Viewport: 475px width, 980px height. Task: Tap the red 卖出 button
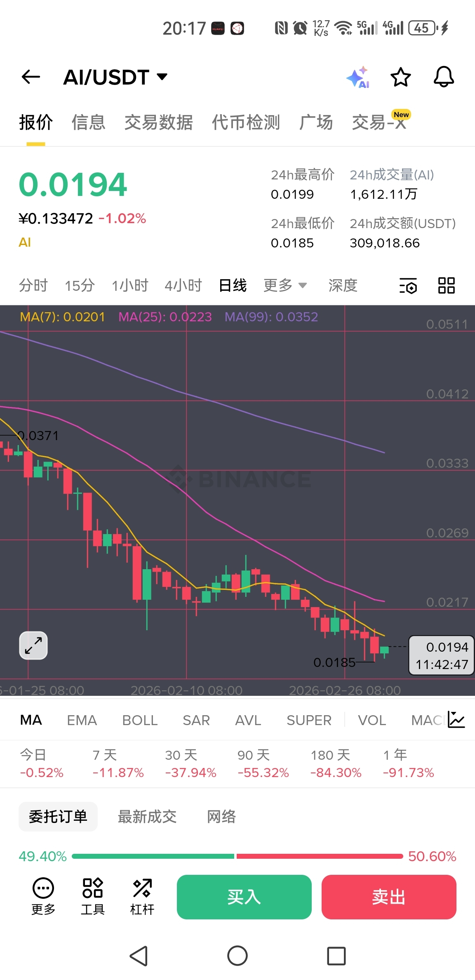tap(389, 897)
